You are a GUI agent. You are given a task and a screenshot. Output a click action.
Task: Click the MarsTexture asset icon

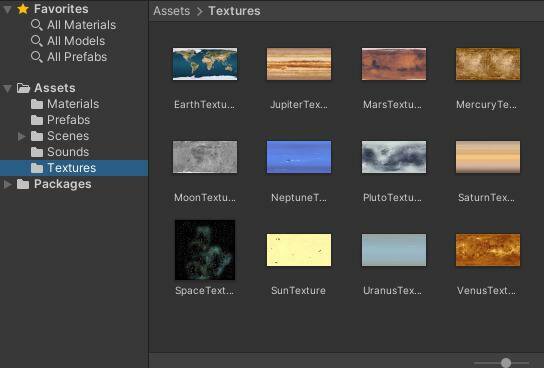click(394, 64)
